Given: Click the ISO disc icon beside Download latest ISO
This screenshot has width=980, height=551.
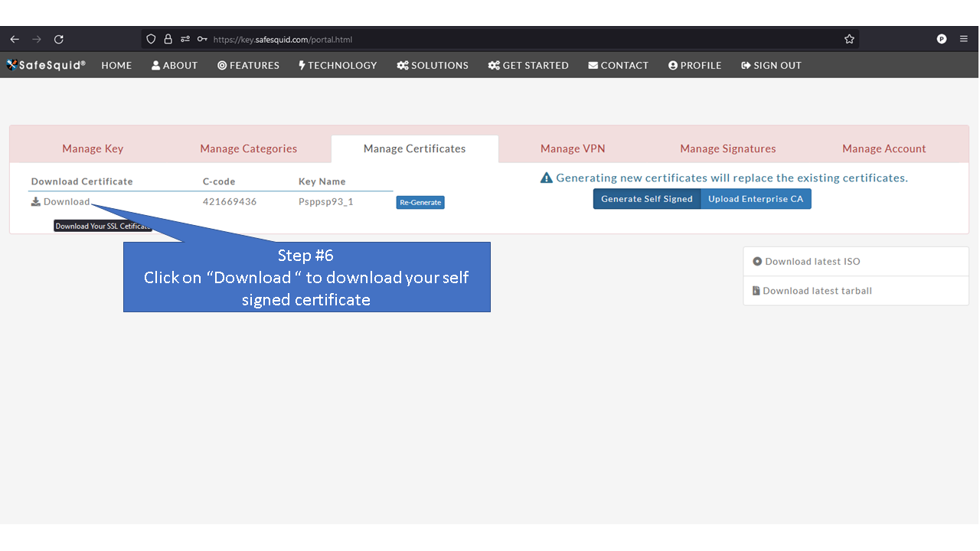Looking at the screenshot, I should [x=757, y=261].
